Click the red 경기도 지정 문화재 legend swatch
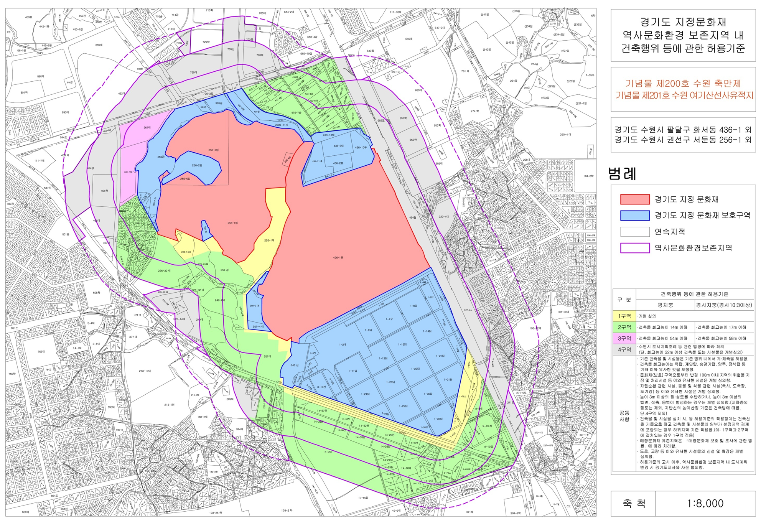761x532 pixels. (634, 199)
